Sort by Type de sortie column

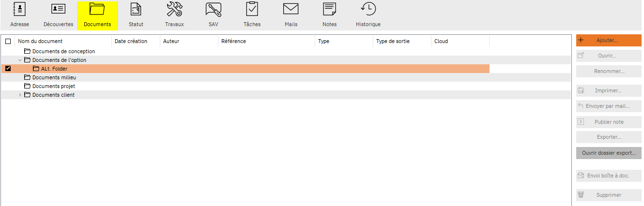click(x=402, y=42)
